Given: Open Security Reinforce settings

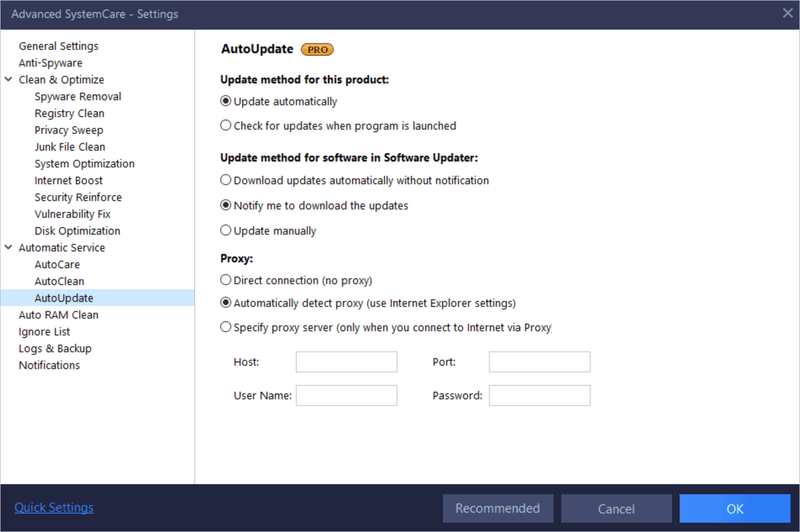Looking at the screenshot, I should pyautogui.click(x=78, y=197).
